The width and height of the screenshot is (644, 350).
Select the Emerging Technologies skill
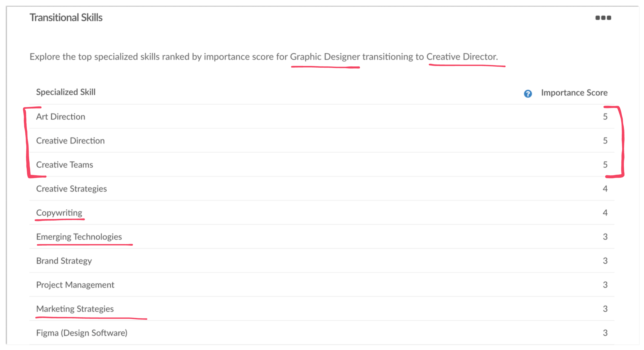point(79,237)
